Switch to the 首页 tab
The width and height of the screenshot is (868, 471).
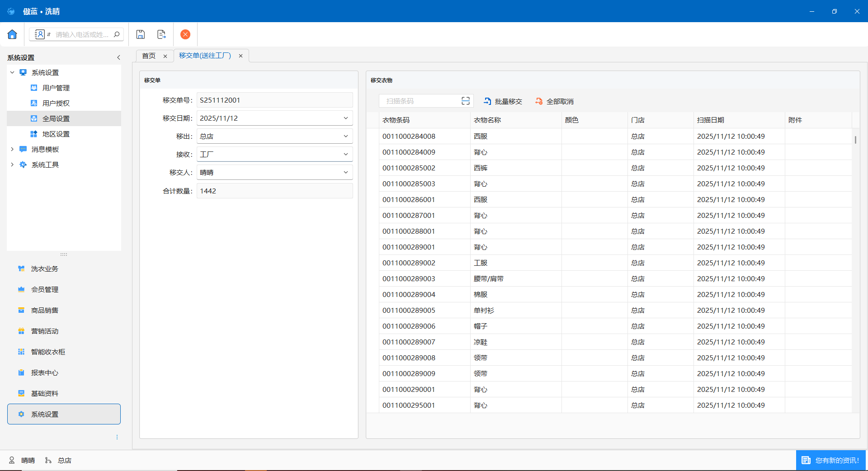click(149, 56)
